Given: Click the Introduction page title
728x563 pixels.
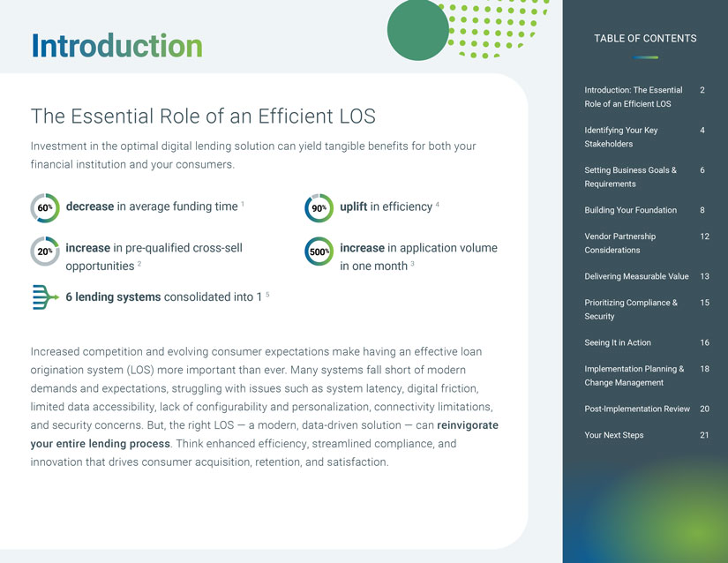Looking at the screenshot, I should (x=116, y=45).
